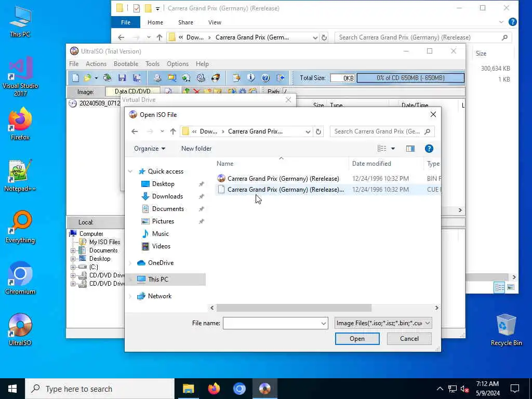Image resolution: width=532 pixels, height=399 pixels.
Task: Expand the Network tree node
Action: (x=130, y=296)
